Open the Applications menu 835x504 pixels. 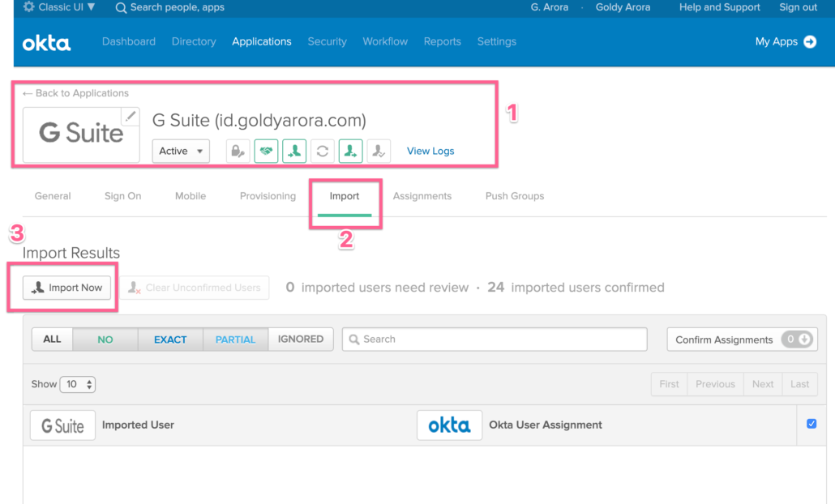pos(262,41)
